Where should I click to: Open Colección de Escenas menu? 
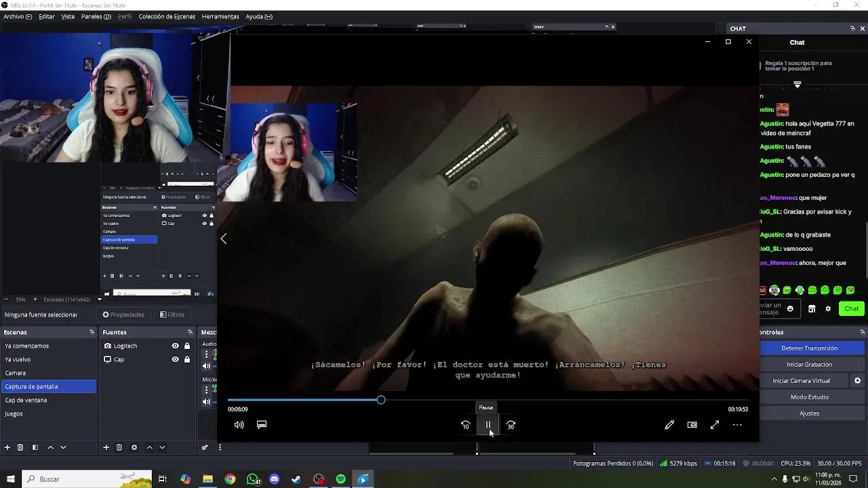(167, 16)
